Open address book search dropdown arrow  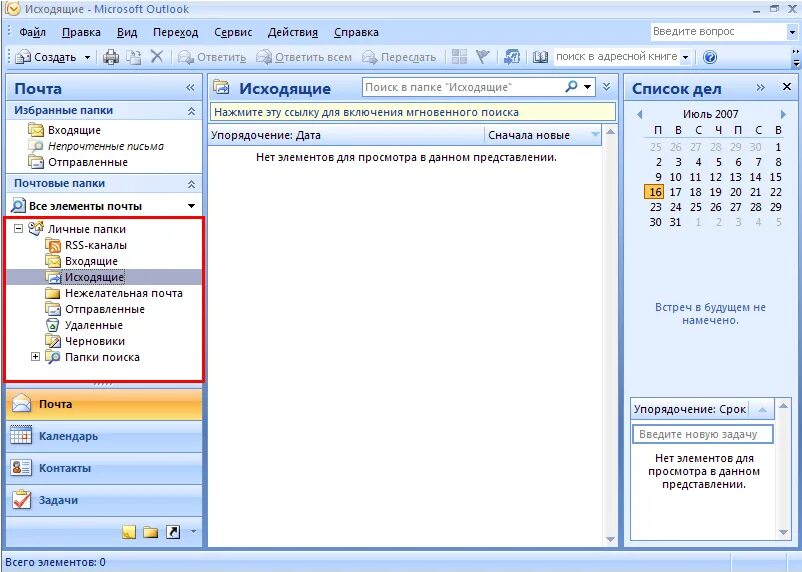point(685,57)
